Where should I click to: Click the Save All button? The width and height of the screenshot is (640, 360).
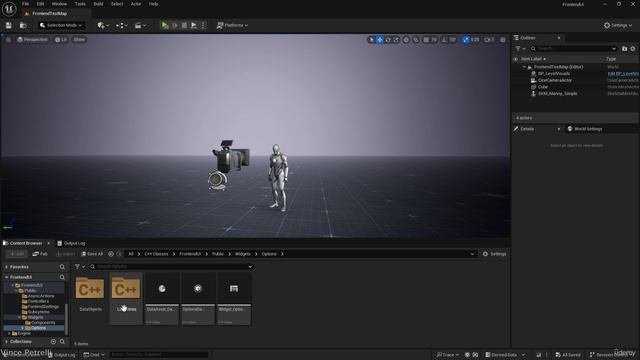pyautogui.click(x=92, y=254)
